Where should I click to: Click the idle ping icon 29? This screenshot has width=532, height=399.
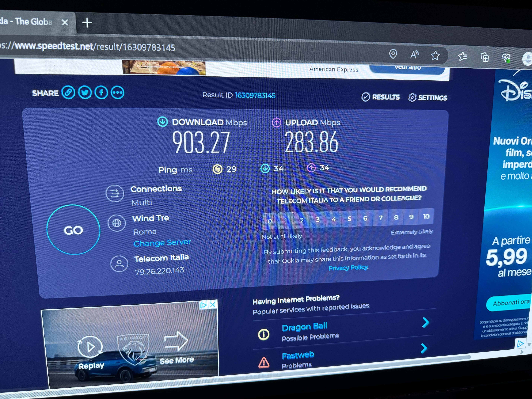pyautogui.click(x=217, y=169)
